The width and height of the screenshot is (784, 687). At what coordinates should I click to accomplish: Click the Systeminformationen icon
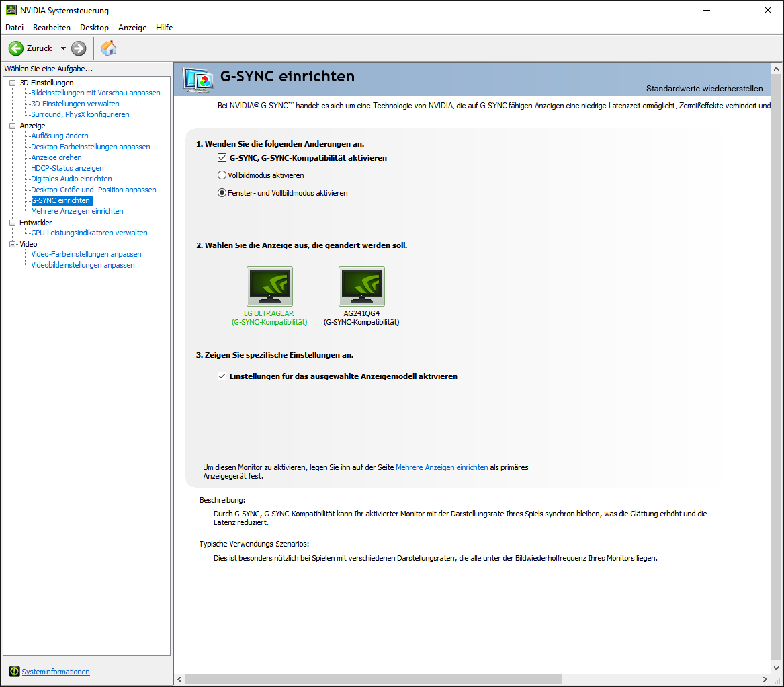click(x=15, y=672)
